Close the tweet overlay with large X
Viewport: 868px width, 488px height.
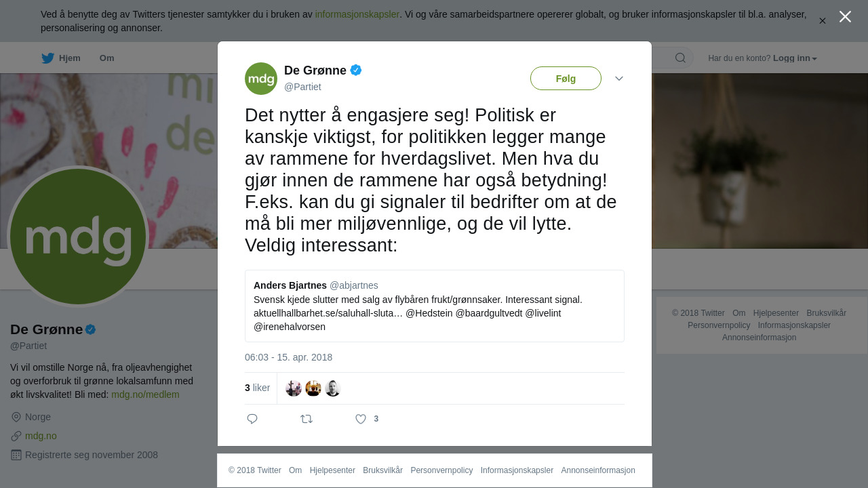[x=845, y=17]
